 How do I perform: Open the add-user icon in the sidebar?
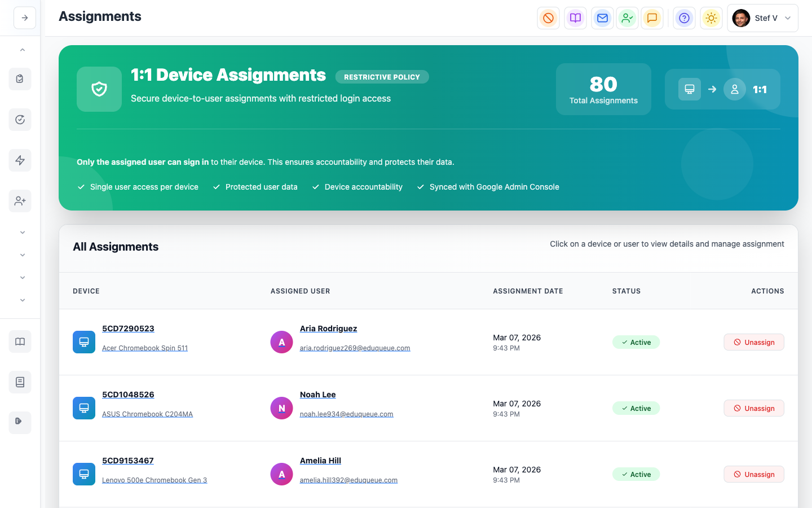[20, 201]
